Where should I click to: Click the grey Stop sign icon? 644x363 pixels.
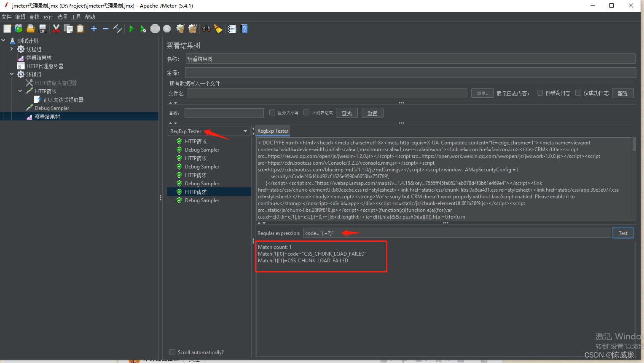(155, 29)
